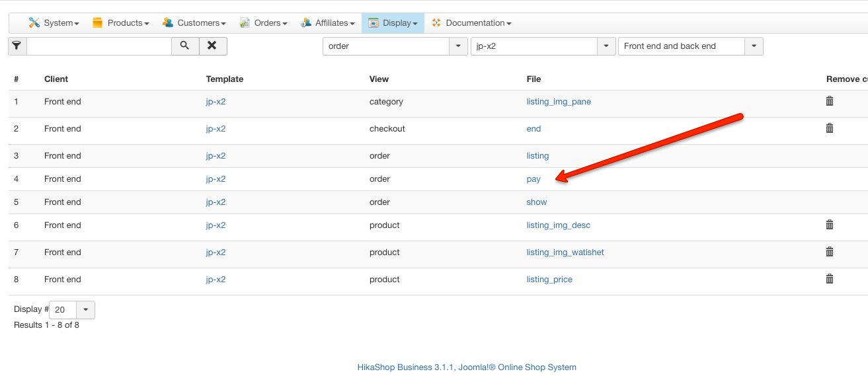Focus the search filter text field
This screenshot has height=386, width=868.
pyautogui.click(x=99, y=46)
